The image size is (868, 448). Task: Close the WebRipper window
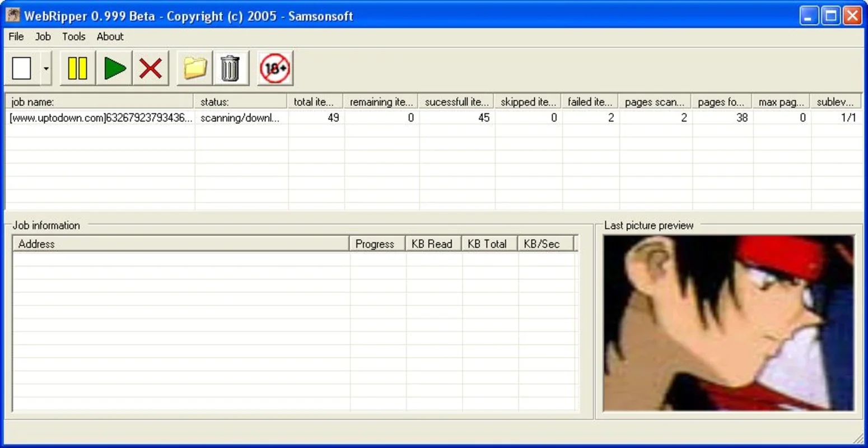pyautogui.click(x=852, y=16)
